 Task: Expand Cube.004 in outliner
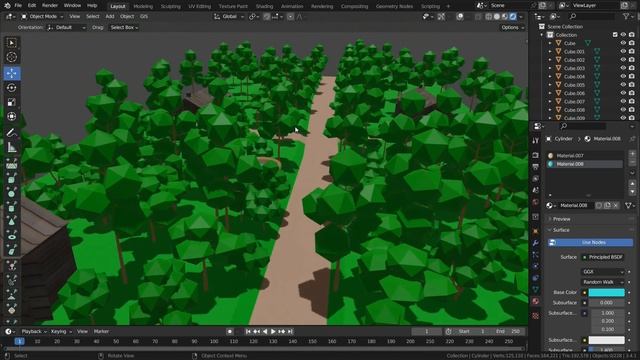[x=550, y=77]
